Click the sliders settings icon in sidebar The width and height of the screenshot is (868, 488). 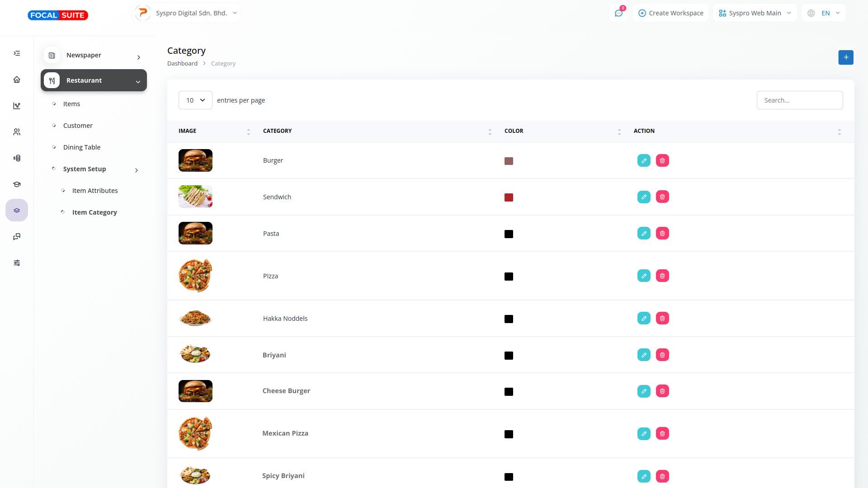[x=17, y=263]
